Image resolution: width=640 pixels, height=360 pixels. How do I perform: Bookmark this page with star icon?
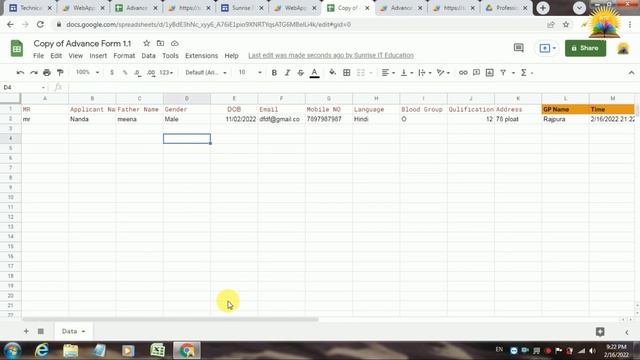pos(566,24)
